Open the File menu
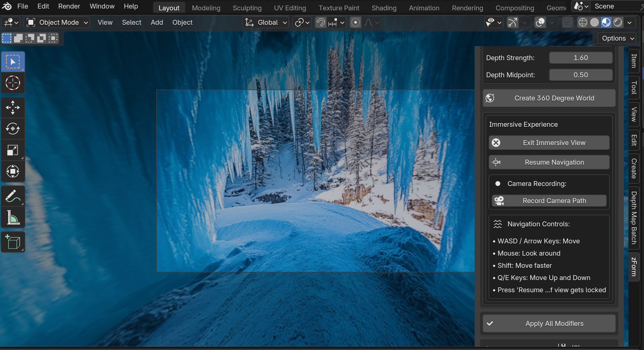Image resolution: width=644 pixels, height=350 pixels. coord(23,6)
